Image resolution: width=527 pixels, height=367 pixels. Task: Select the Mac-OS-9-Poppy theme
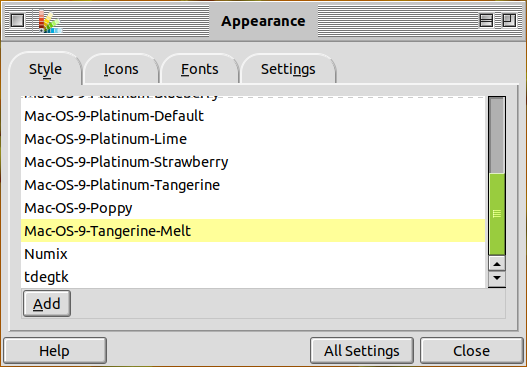253,208
